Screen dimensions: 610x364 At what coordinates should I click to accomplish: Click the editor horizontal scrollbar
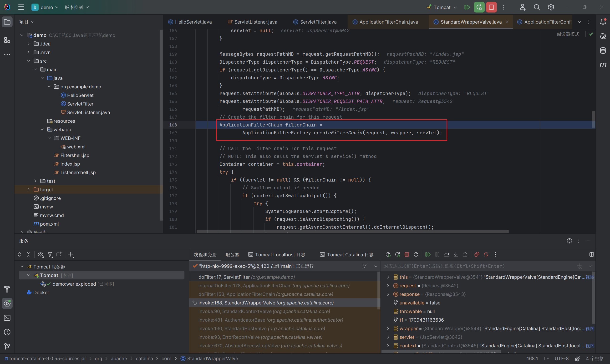tap(353, 232)
